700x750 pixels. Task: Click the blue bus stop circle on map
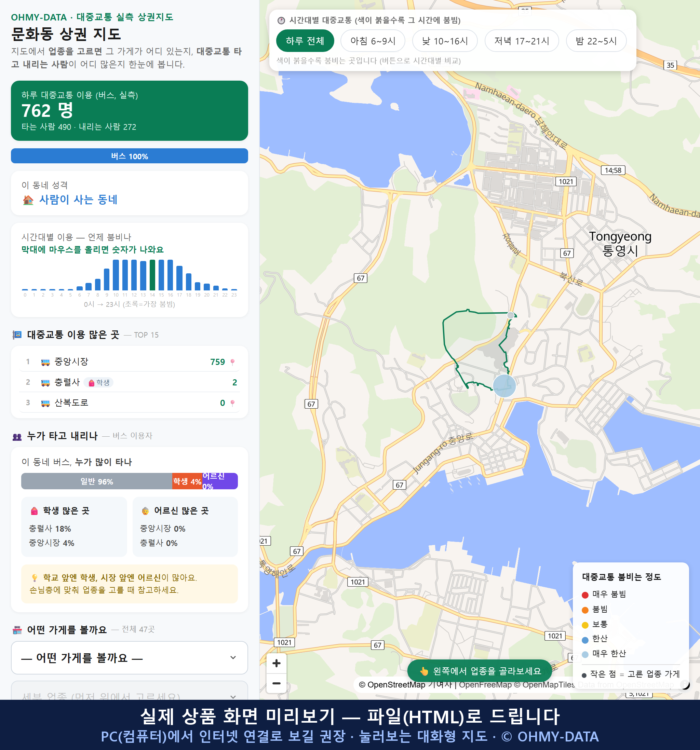click(504, 385)
